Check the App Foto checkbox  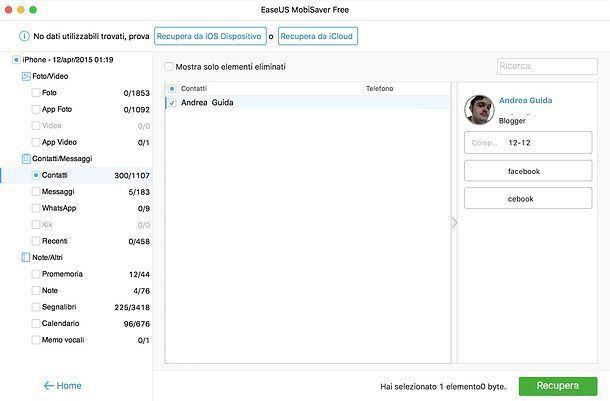(x=36, y=109)
